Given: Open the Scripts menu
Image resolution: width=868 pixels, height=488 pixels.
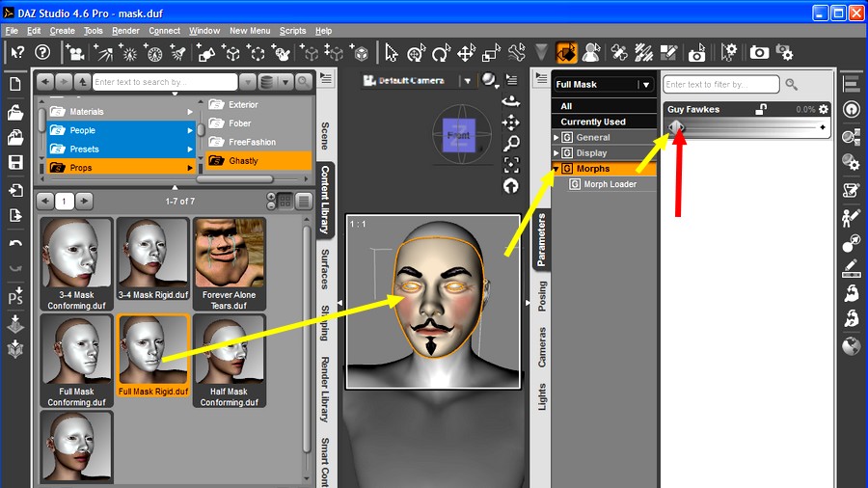Looking at the screenshot, I should coord(292,31).
